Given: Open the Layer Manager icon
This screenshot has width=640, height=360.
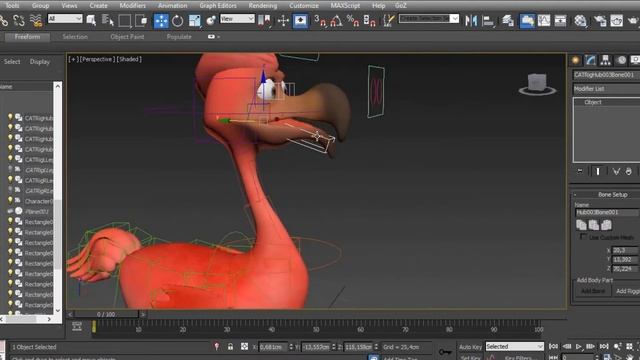Looking at the screenshot, I should (508, 20).
